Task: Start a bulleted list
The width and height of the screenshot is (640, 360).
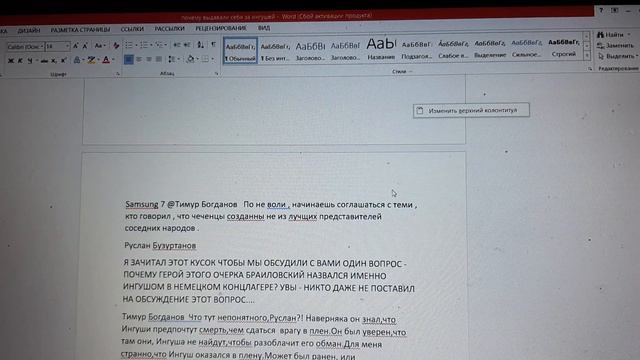Action: coord(129,45)
